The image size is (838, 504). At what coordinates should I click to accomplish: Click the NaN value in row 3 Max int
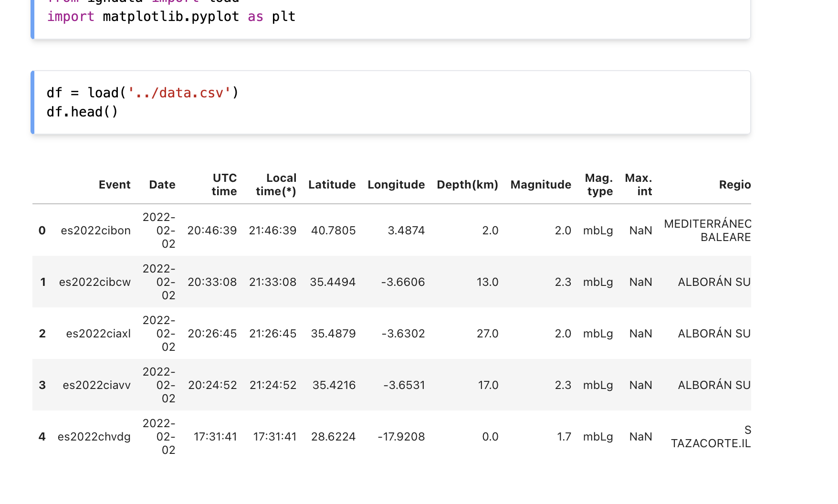click(640, 385)
